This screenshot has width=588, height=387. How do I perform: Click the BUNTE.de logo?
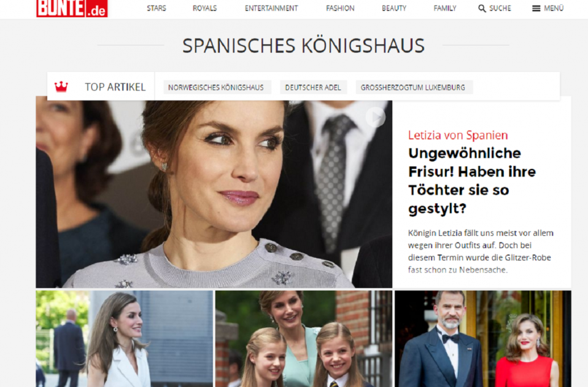(x=72, y=8)
